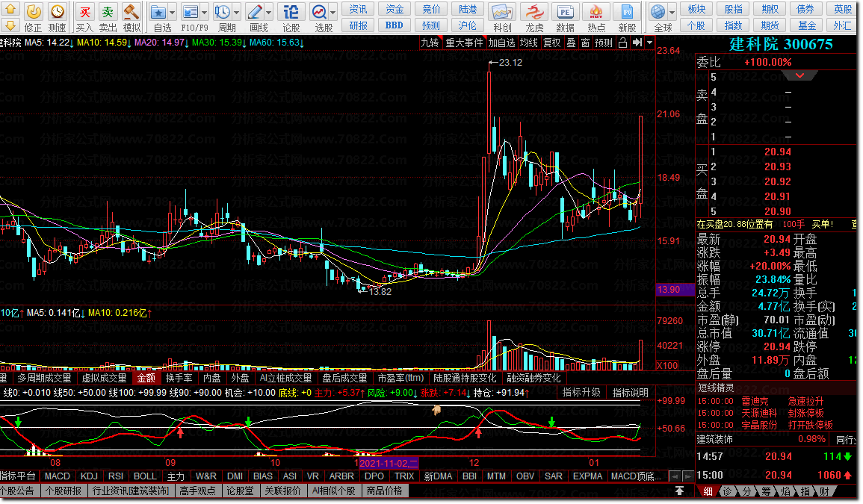Click the 2021-11-02 date marker on timeline
The height and width of the screenshot is (504, 863).
tap(389, 463)
